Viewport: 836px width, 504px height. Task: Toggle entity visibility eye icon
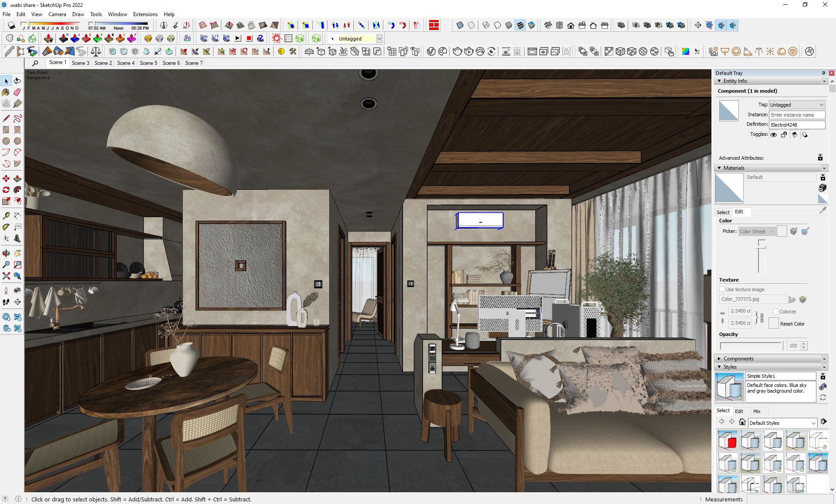click(773, 135)
